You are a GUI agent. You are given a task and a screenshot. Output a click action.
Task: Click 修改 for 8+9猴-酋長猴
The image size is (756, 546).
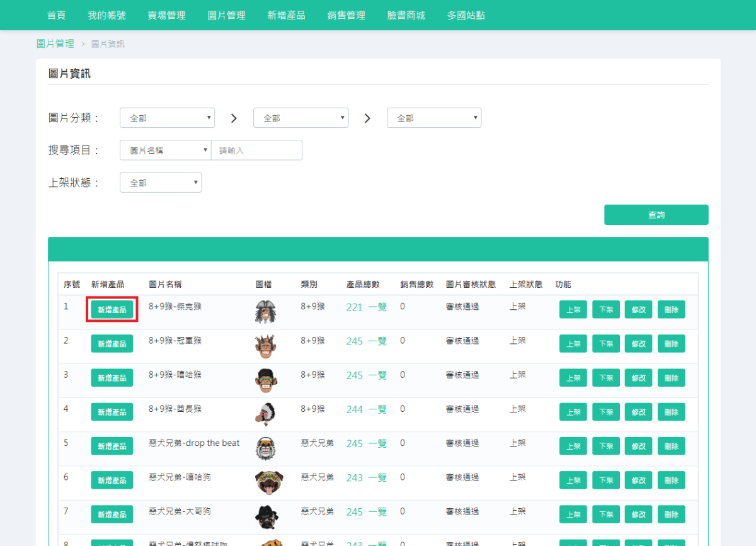point(638,411)
